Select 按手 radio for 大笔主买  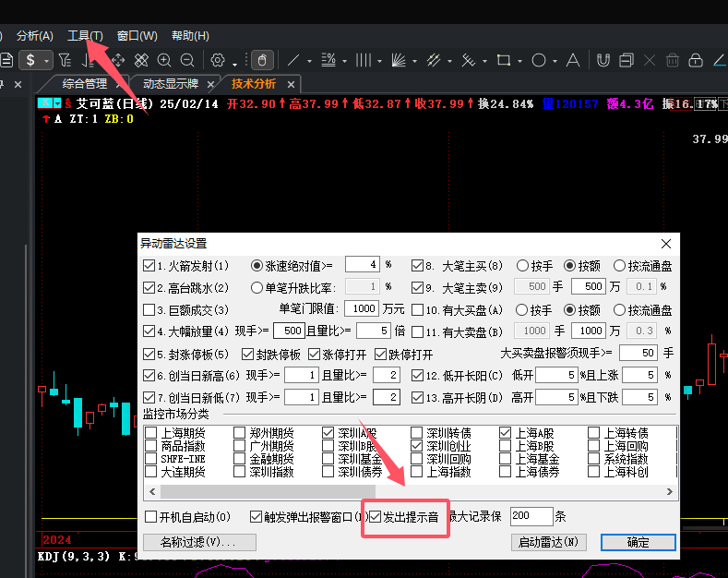(522, 265)
